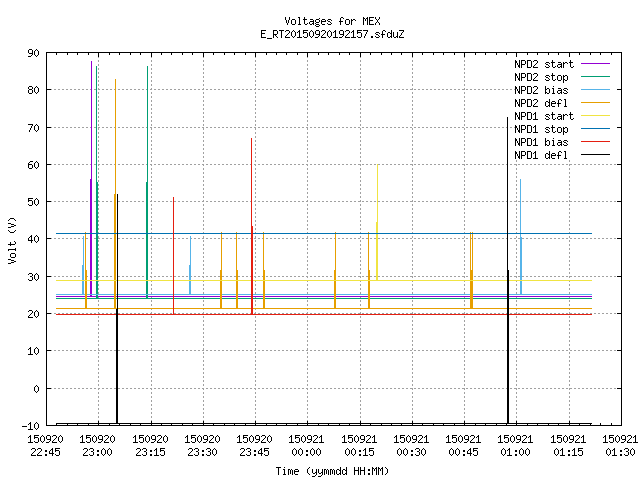This screenshot has height=480, width=640.
Task: Click the y-axis tick label 20
Action: click(33, 314)
